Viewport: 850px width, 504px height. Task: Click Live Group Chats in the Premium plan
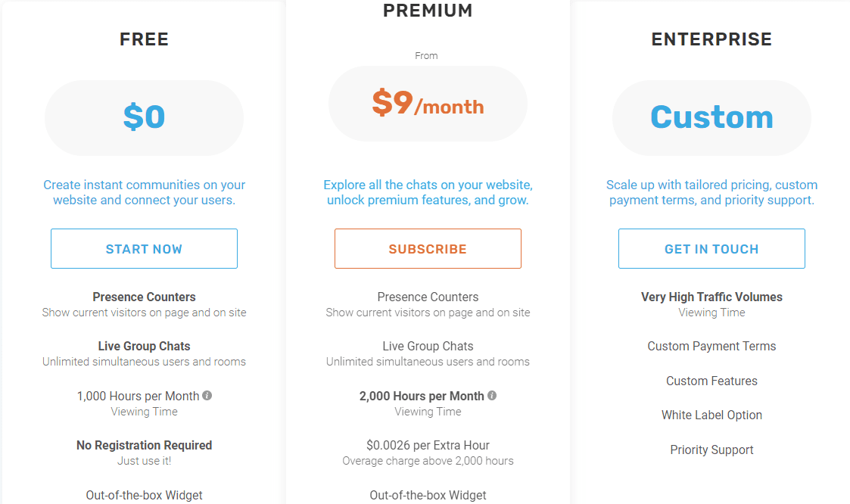coord(428,347)
